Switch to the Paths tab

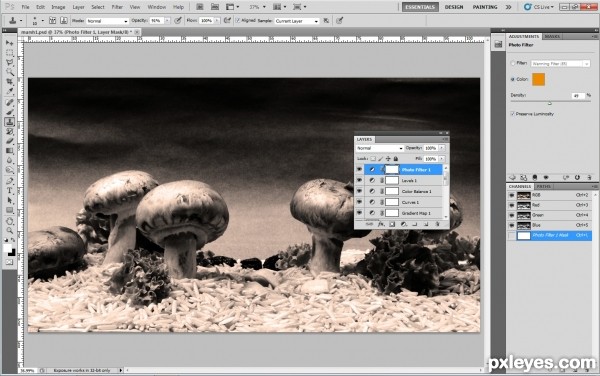pyautogui.click(x=543, y=186)
